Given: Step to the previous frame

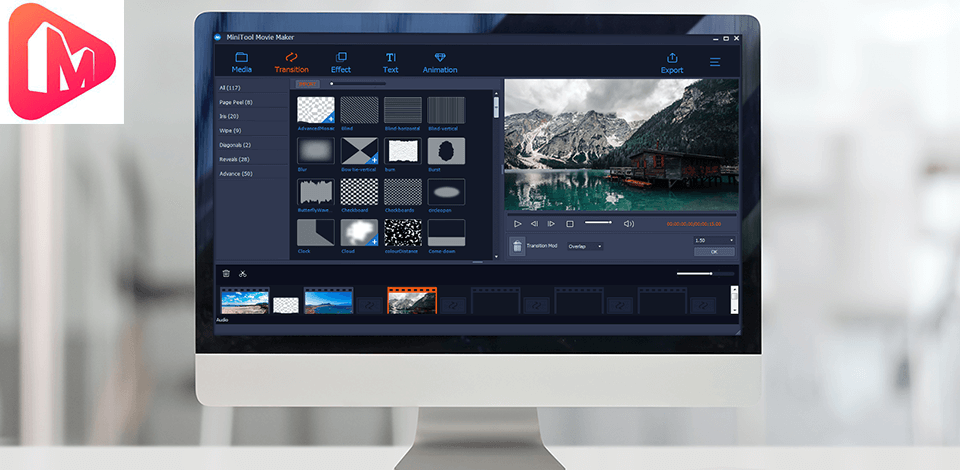Looking at the screenshot, I should 534,224.
